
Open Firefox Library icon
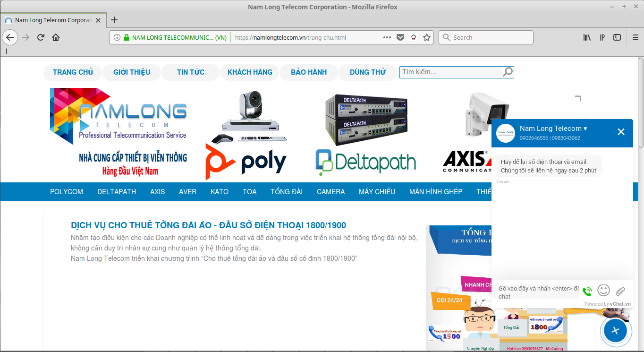point(587,37)
